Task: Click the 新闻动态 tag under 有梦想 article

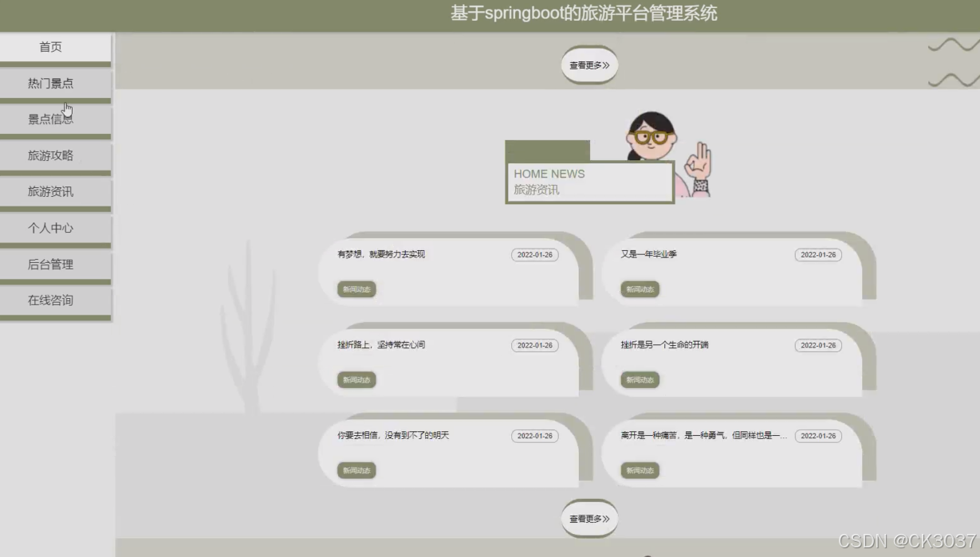Action: point(356,289)
